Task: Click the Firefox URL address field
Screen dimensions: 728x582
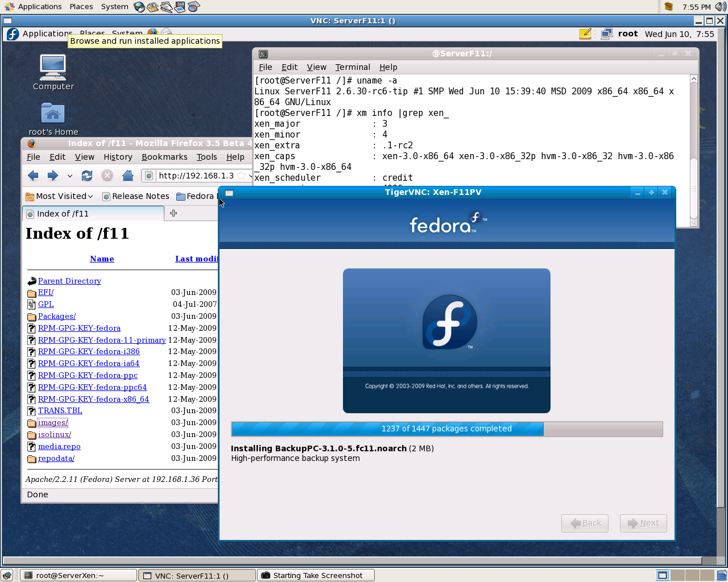Action: [196, 176]
